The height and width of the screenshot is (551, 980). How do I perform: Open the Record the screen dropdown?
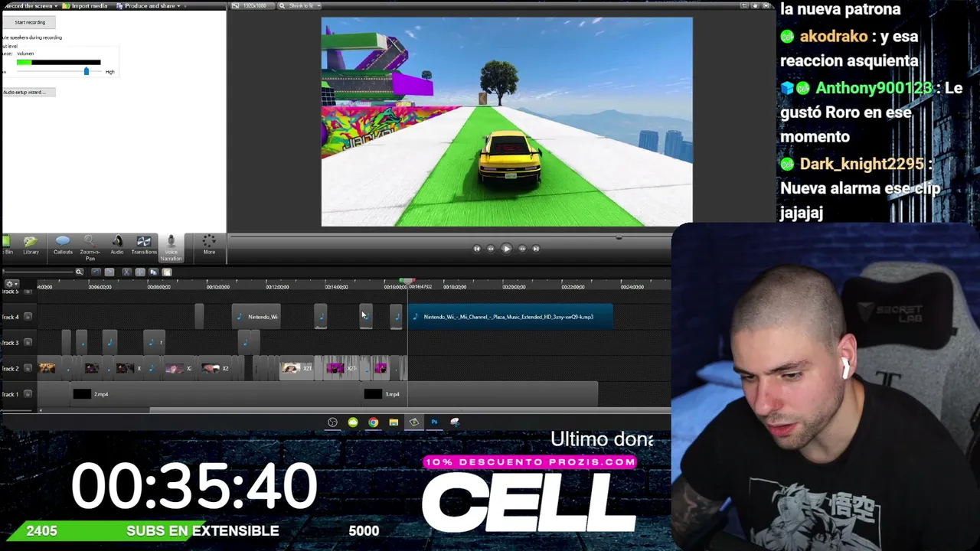pyautogui.click(x=31, y=6)
